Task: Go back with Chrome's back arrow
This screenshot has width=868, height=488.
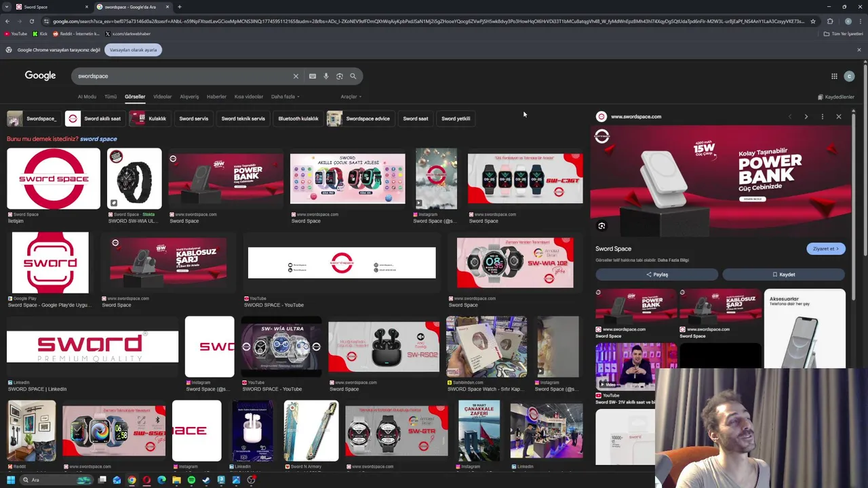Action: point(7,21)
